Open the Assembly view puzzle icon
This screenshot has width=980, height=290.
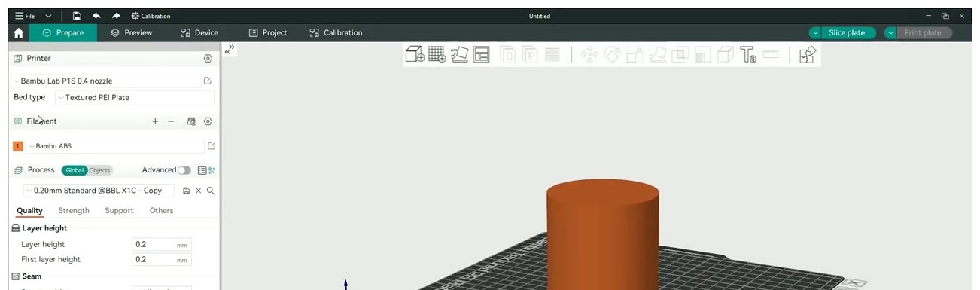tap(807, 54)
